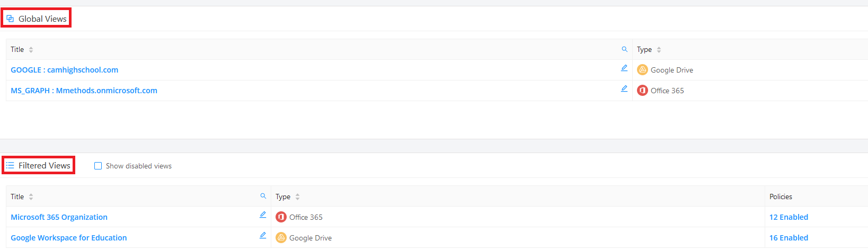
Task: Click the Global Views section icon
Action: pos(10,19)
